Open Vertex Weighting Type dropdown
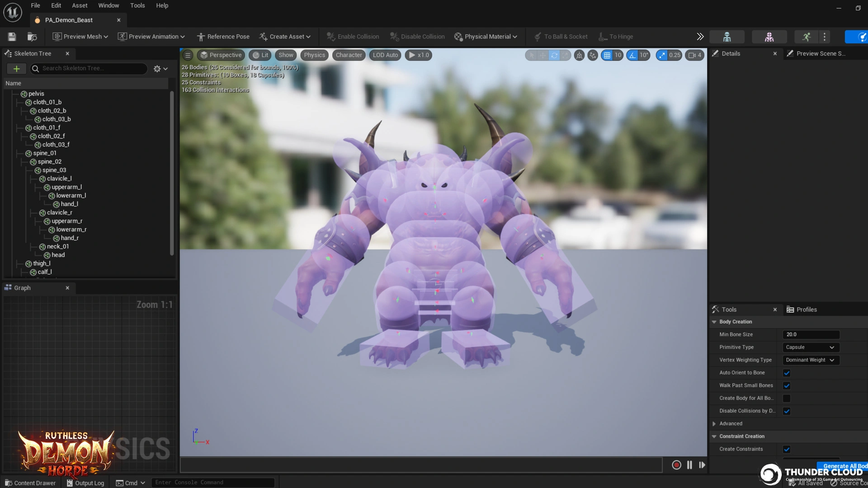 811,360
